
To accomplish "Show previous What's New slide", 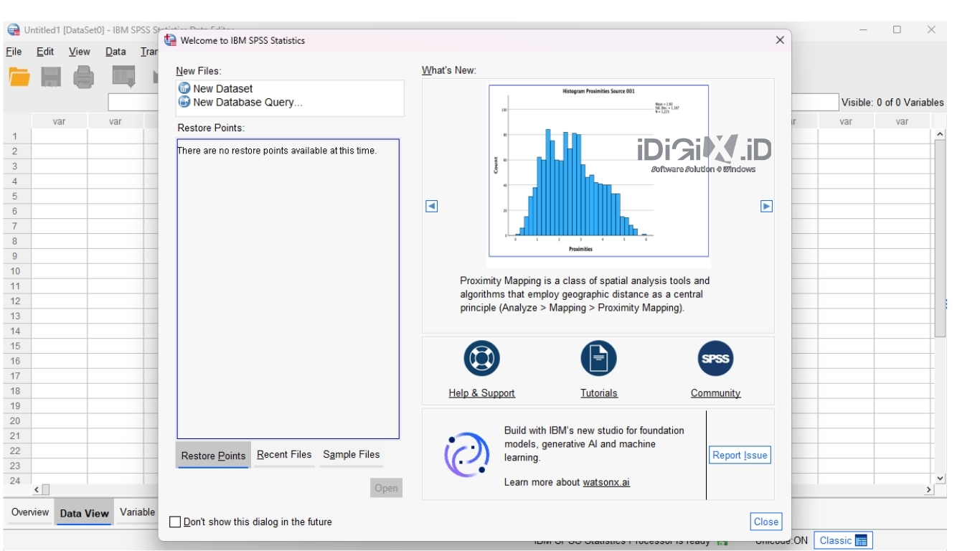I will click(432, 206).
